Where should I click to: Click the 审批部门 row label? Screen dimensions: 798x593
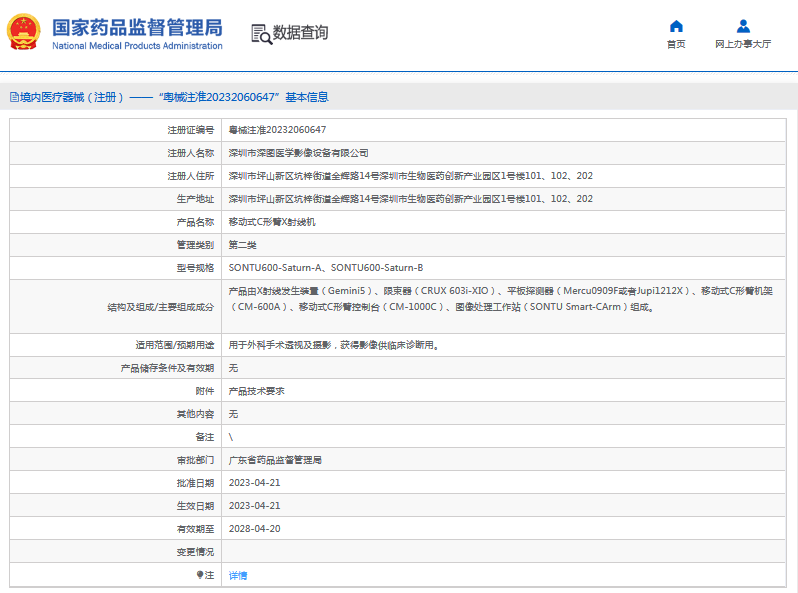pos(195,460)
